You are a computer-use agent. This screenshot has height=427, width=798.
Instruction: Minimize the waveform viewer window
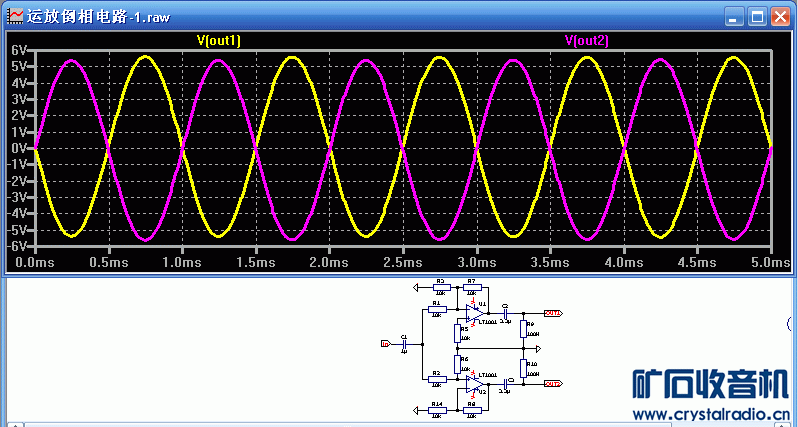[x=735, y=17]
